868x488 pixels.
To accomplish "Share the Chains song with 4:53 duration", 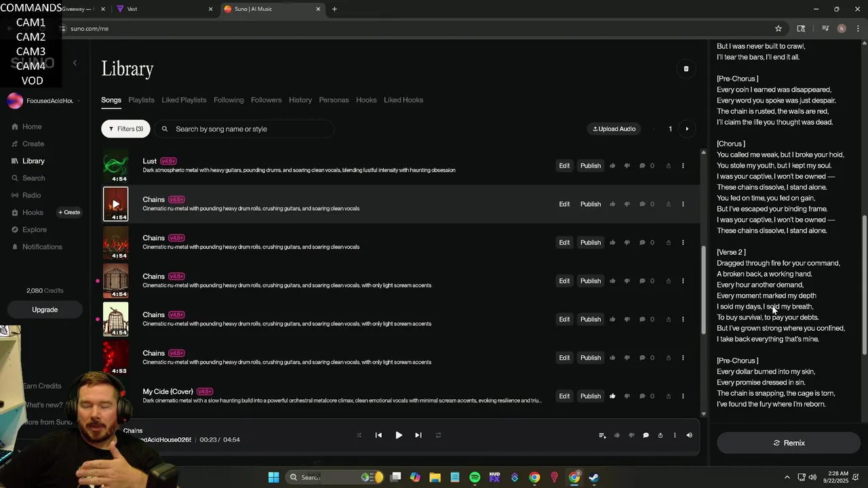I will tap(669, 357).
